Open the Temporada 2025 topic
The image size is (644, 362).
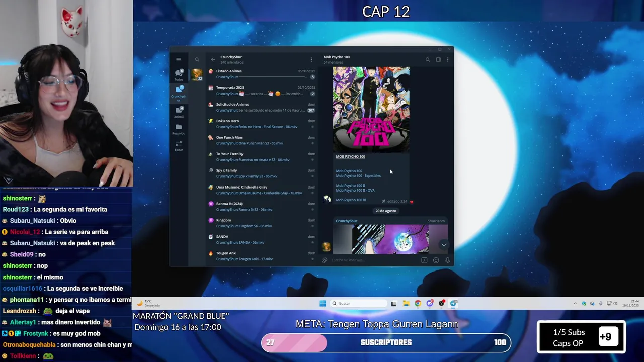[262, 90]
